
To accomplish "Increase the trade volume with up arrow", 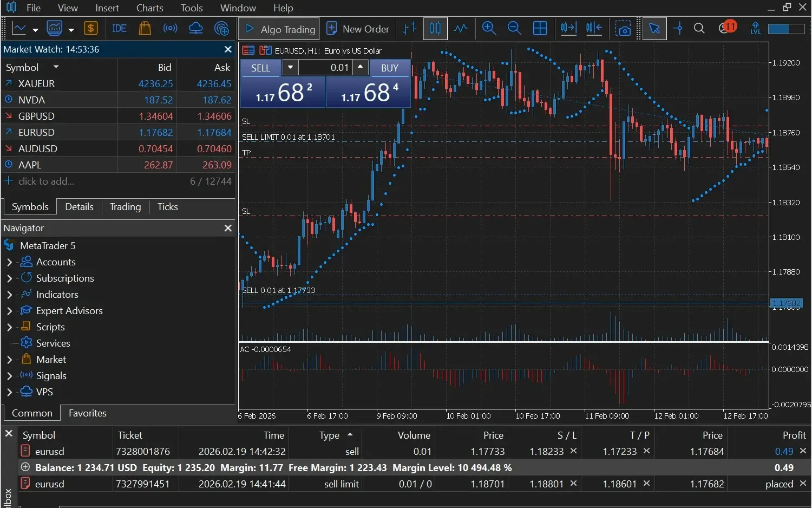I will (361, 67).
